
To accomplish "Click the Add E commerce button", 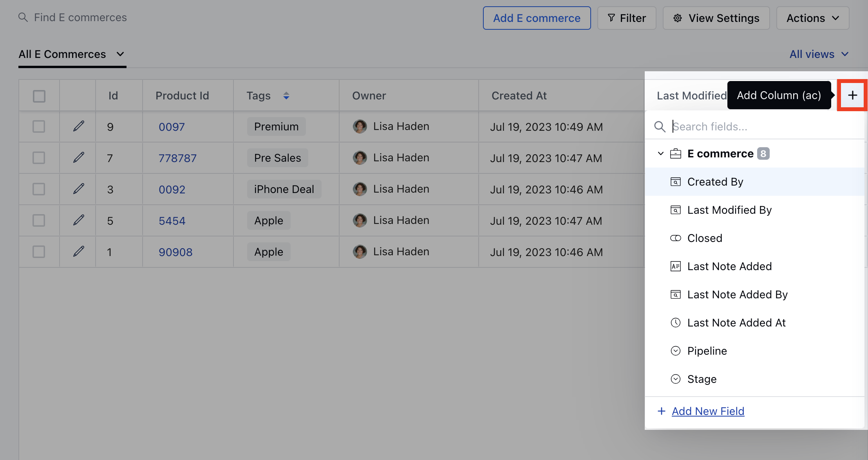I will point(537,18).
